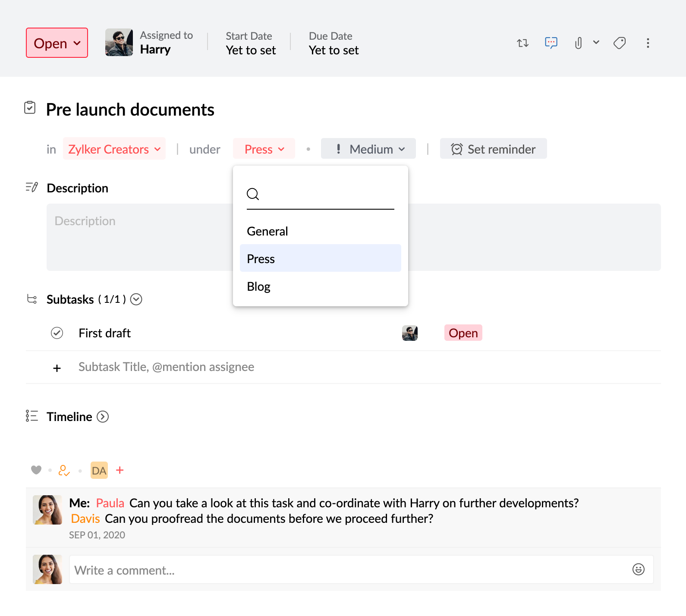Click the plus icon to add follower
The width and height of the screenshot is (686, 616).
(x=120, y=470)
